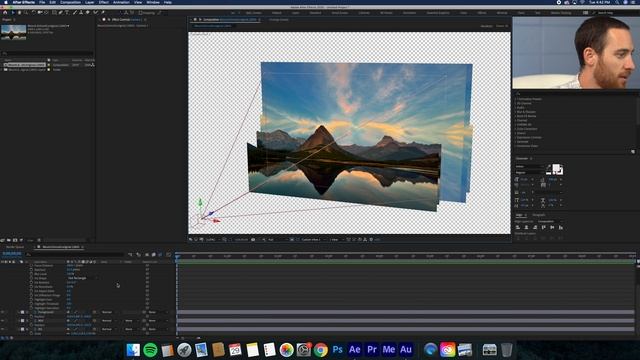Collapse the Foreground layer properties
Screen dimensions: 640x360
(x=18, y=312)
